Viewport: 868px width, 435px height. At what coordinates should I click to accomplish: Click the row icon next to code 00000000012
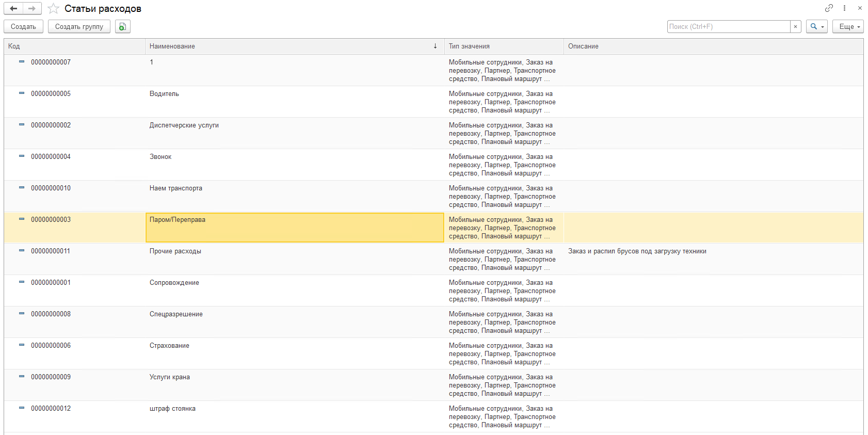tap(22, 408)
